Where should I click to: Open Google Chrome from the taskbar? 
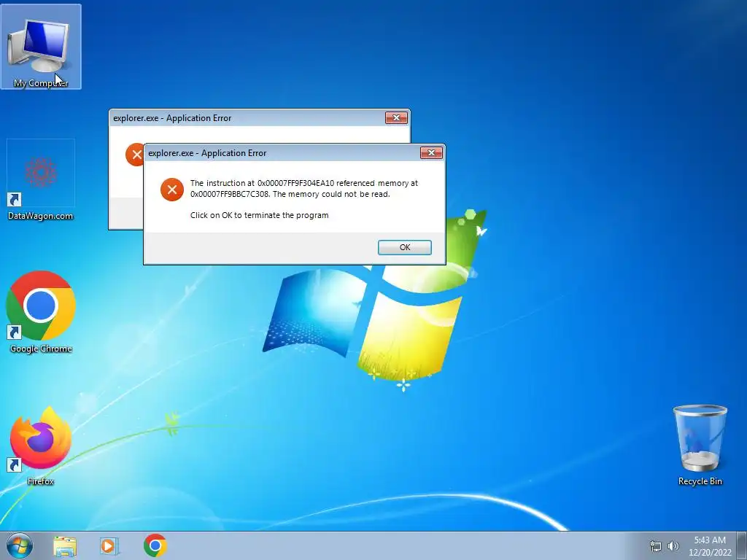coord(155,545)
